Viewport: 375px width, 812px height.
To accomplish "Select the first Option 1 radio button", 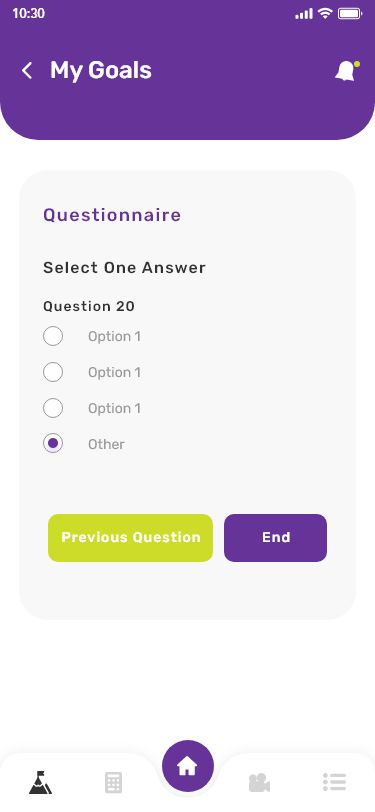I will click(x=53, y=336).
